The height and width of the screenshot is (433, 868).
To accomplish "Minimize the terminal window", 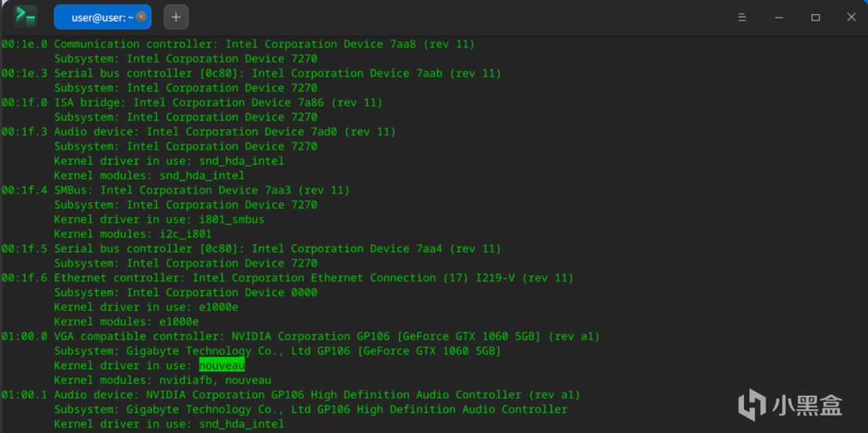I will point(779,17).
